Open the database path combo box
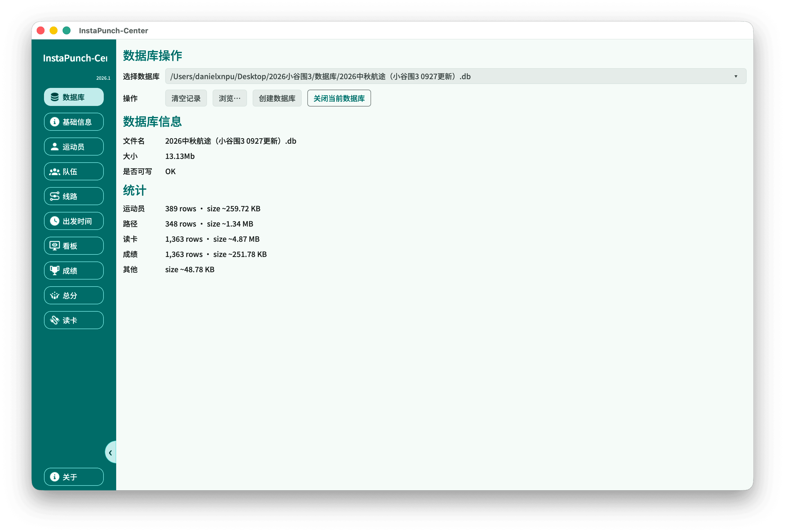785x532 pixels. tap(455, 76)
